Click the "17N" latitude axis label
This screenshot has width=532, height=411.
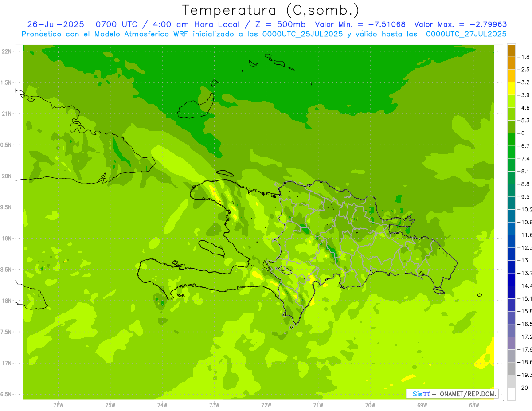pos(7,364)
